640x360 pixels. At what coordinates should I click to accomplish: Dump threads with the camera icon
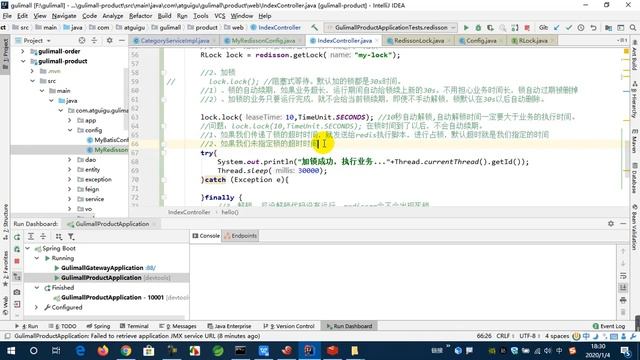tap(17, 292)
